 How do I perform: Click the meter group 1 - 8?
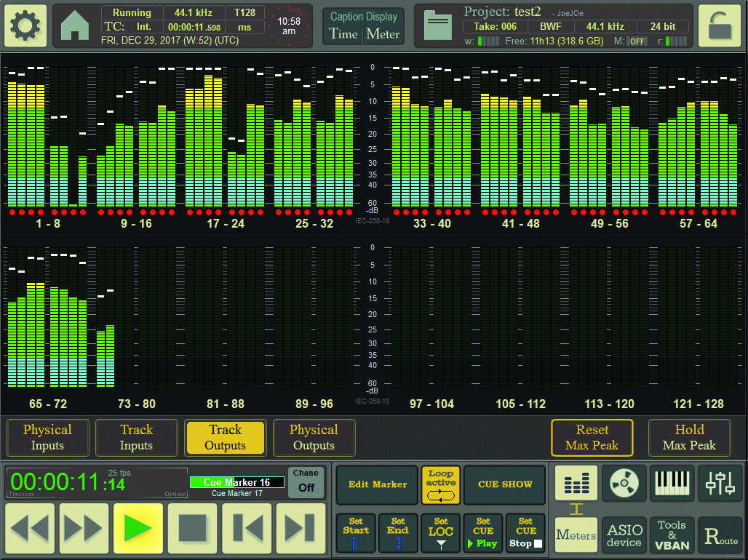[x=48, y=137]
